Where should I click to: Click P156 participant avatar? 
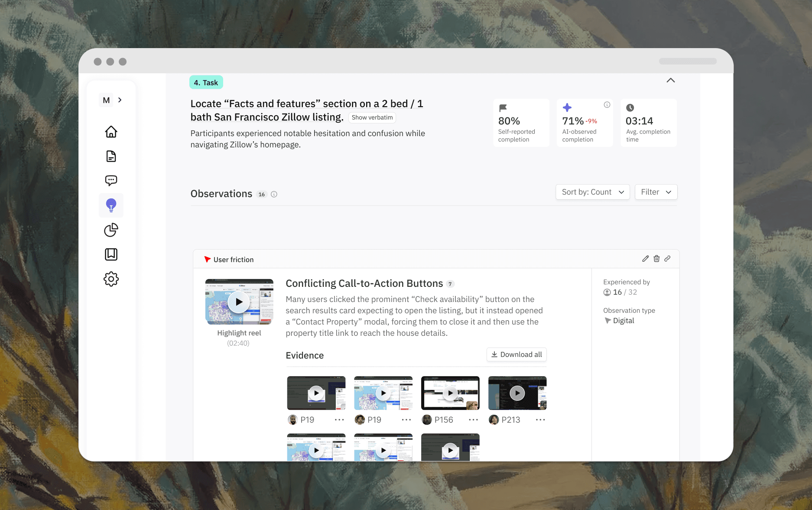click(x=427, y=419)
